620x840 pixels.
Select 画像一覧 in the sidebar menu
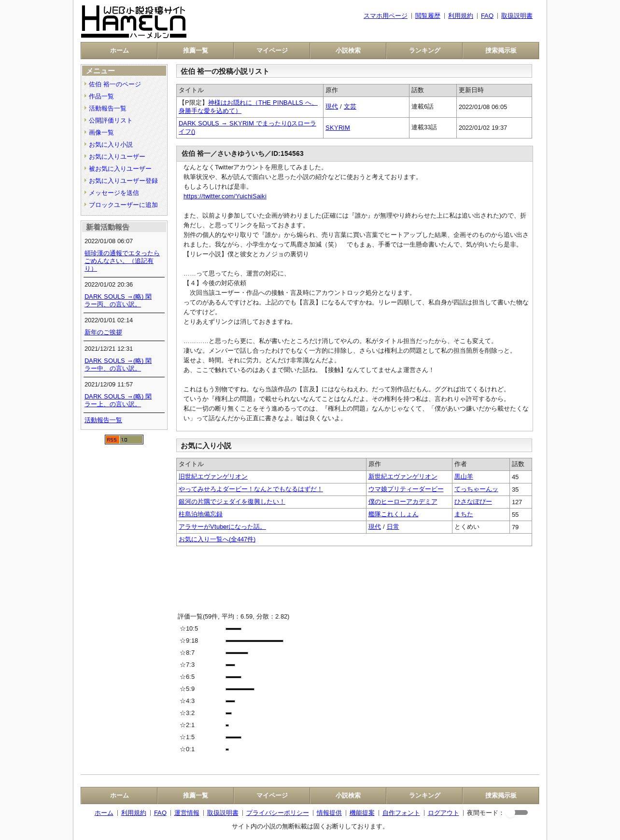tap(101, 133)
